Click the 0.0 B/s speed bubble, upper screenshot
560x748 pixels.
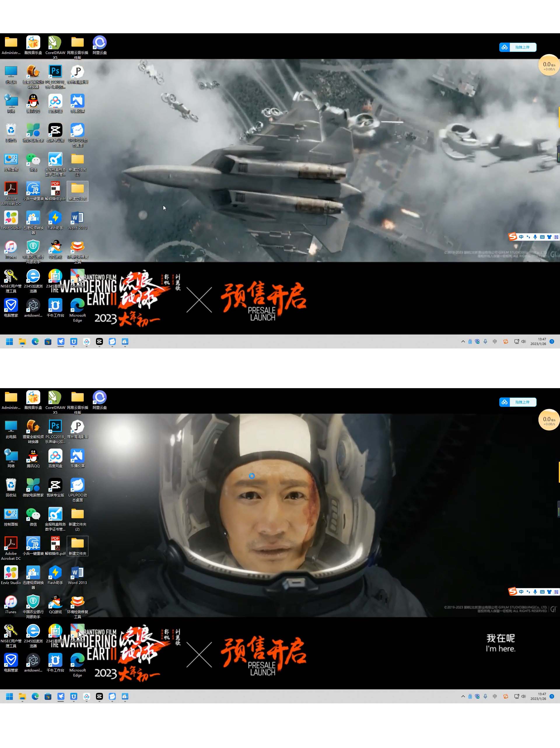point(549,65)
